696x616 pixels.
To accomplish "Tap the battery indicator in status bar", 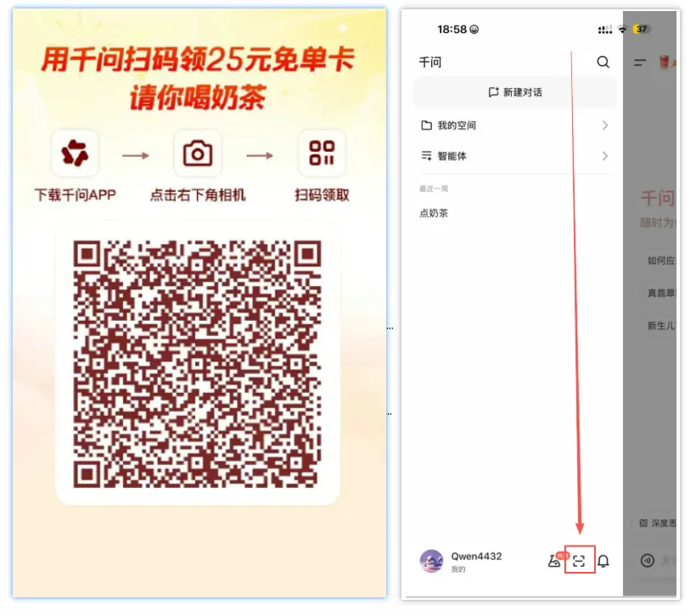I will click(x=642, y=30).
